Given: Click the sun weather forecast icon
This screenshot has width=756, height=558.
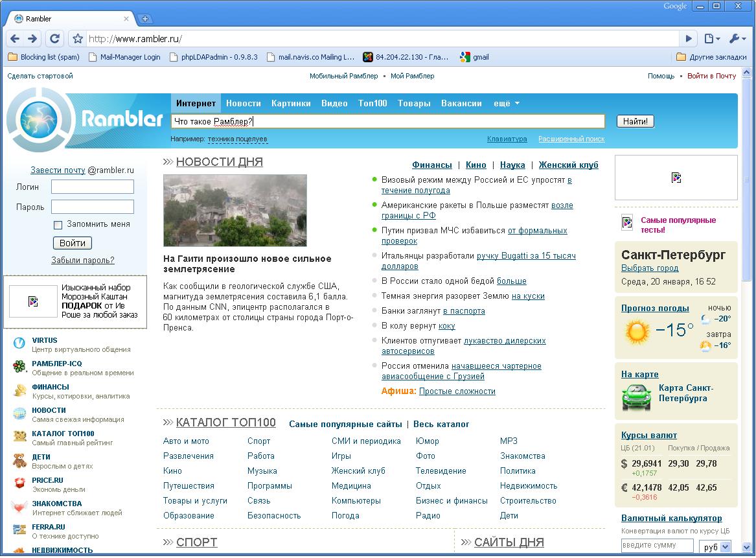Looking at the screenshot, I should click(637, 332).
